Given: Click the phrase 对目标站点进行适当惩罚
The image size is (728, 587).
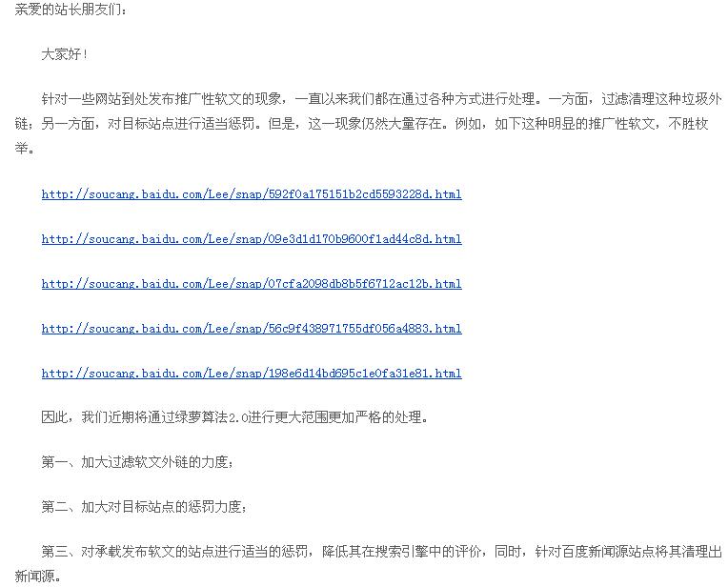Looking at the screenshot, I should (x=181, y=124).
